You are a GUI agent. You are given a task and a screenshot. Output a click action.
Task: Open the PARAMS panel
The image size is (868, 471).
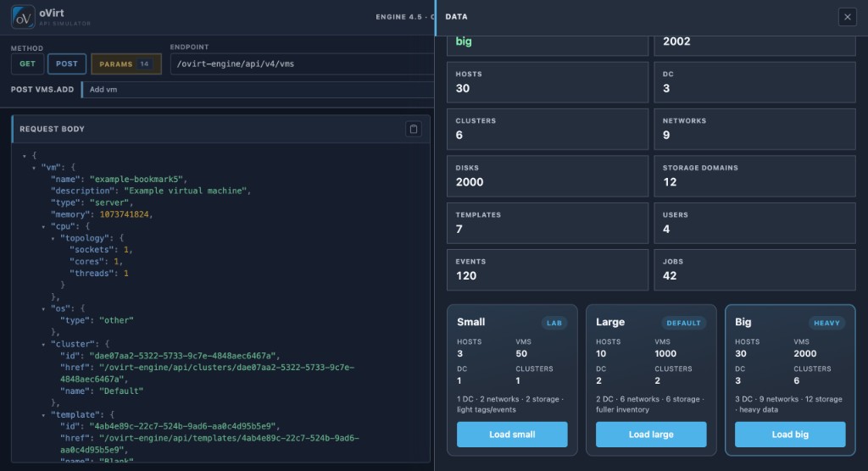126,64
